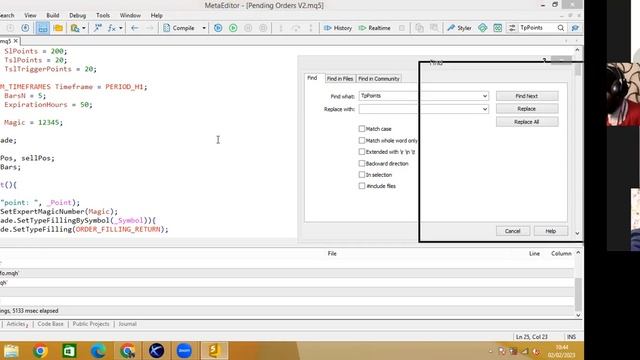The width and height of the screenshot is (640, 360).
Task: Start debugging on real data
Action: [233, 28]
